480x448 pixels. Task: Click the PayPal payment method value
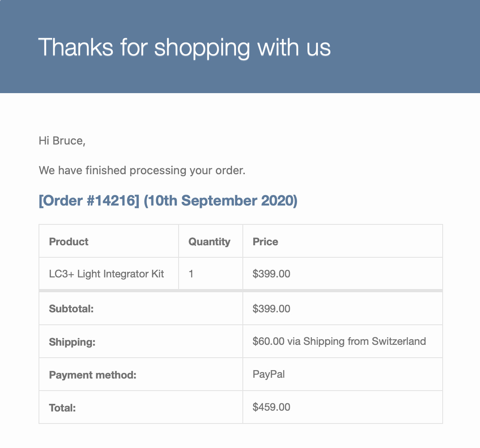pyautogui.click(x=268, y=374)
